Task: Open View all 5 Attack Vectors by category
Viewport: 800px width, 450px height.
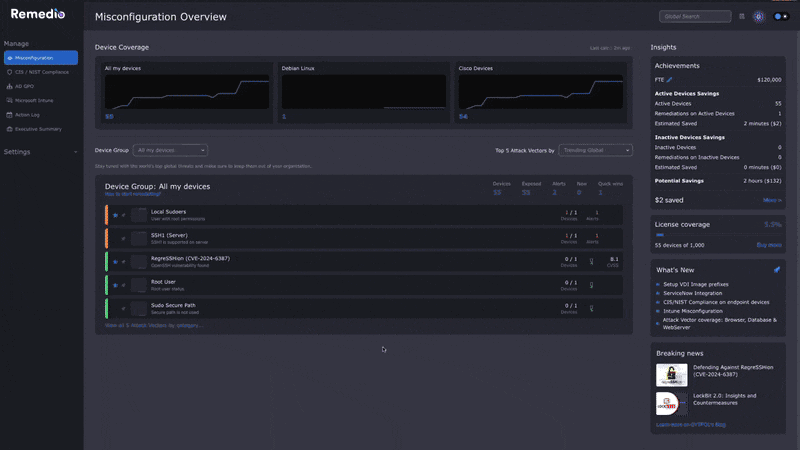Action: 154,326
